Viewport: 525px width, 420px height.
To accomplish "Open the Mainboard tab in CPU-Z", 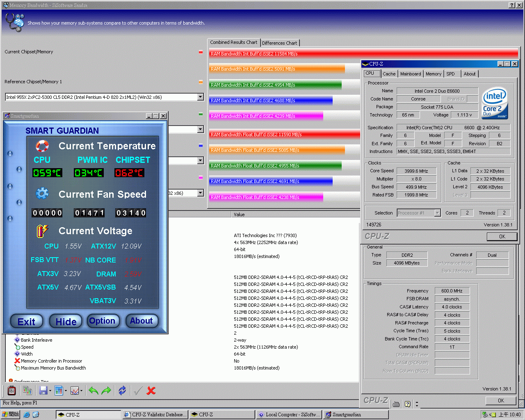I will pyautogui.click(x=411, y=74).
